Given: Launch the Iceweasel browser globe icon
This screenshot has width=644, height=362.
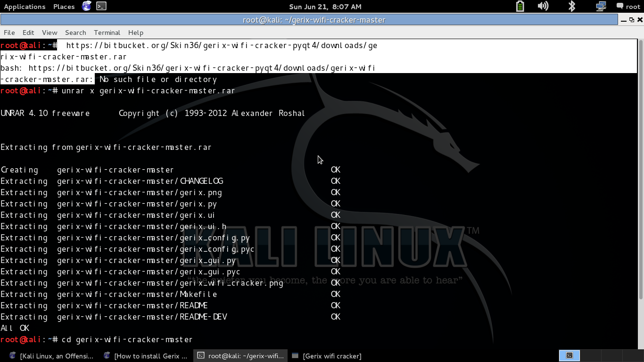Looking at the screenshot, I should point(87,6).
